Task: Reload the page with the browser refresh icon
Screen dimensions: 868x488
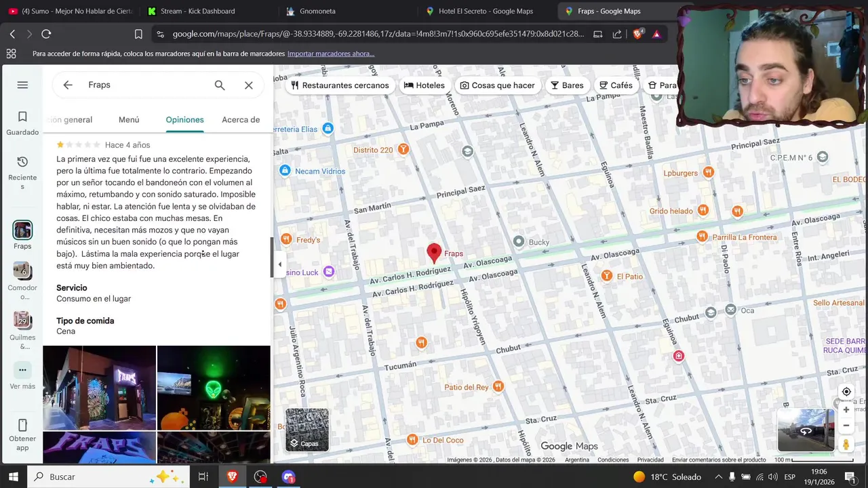Action: (x=46, y=34)
